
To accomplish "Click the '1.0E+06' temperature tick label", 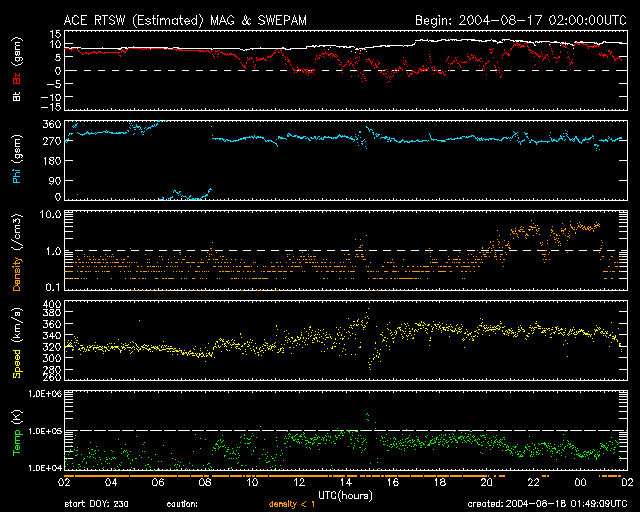I will point(45,393).
